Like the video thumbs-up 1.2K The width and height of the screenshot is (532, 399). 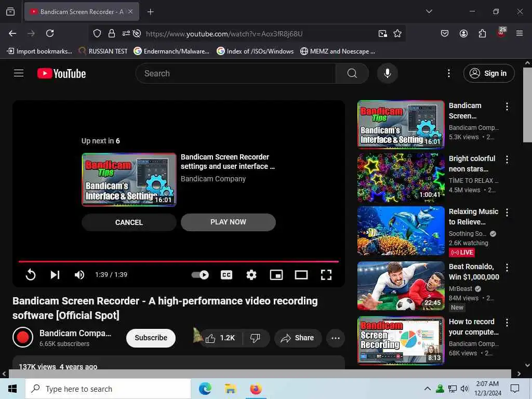click(220, 338)
